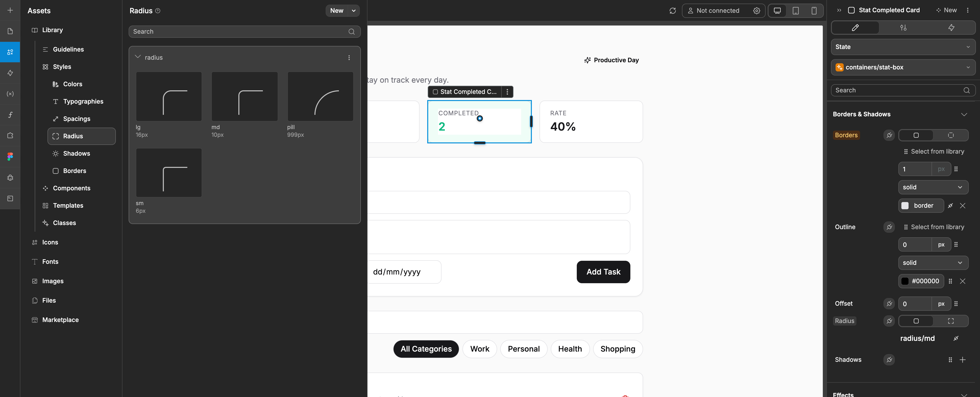Toggle the Borders bind icon
980x397 pixels.
click(889, 135)
